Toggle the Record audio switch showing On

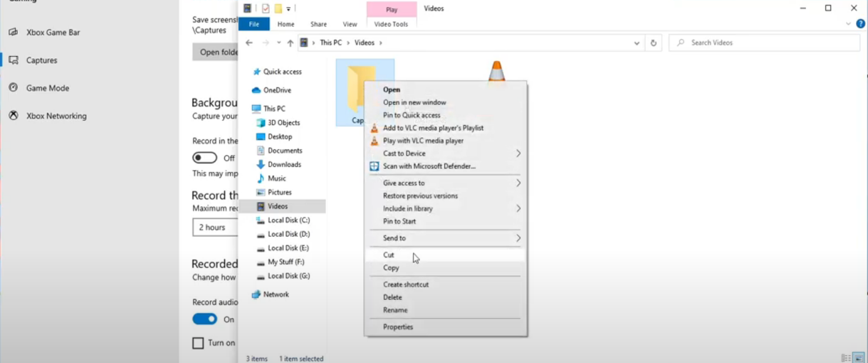(205, 319)
